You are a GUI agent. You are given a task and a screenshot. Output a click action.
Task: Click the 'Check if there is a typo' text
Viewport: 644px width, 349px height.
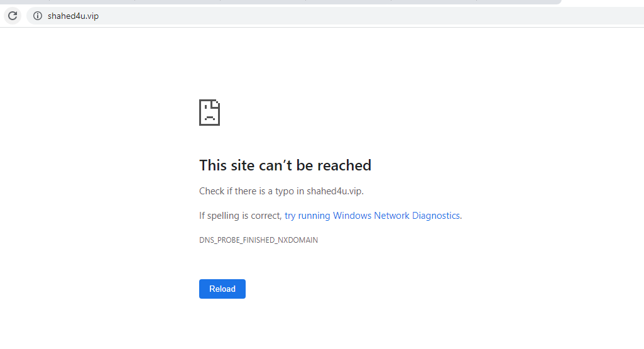(x=251, y=191)
